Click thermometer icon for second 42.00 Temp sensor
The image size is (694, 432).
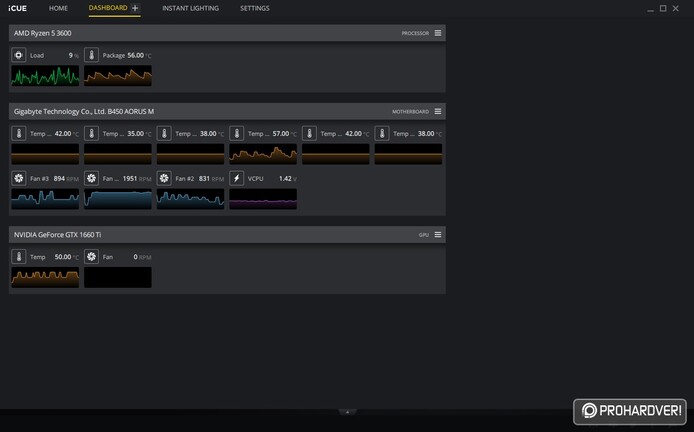(309, 134)
